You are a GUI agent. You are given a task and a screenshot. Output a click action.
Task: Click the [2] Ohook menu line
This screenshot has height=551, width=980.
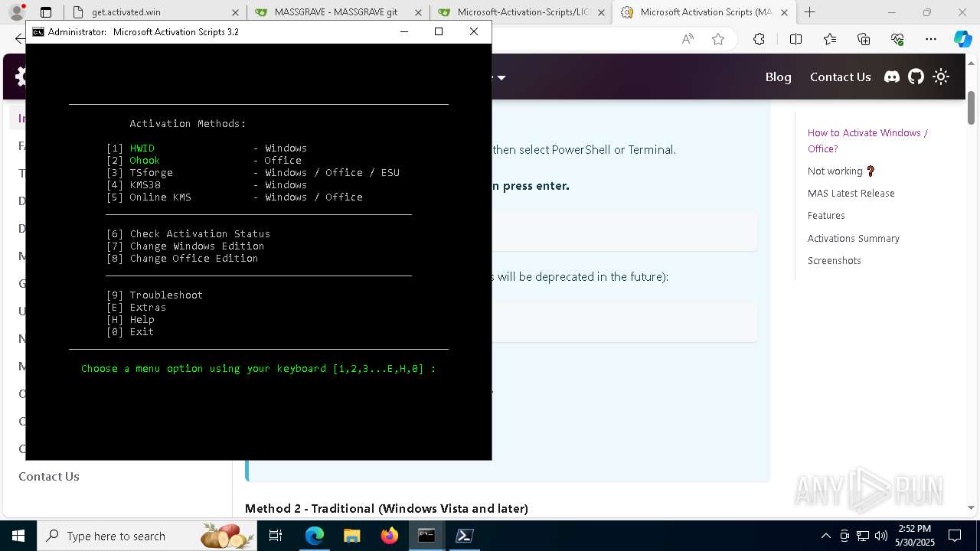point(204,160)
